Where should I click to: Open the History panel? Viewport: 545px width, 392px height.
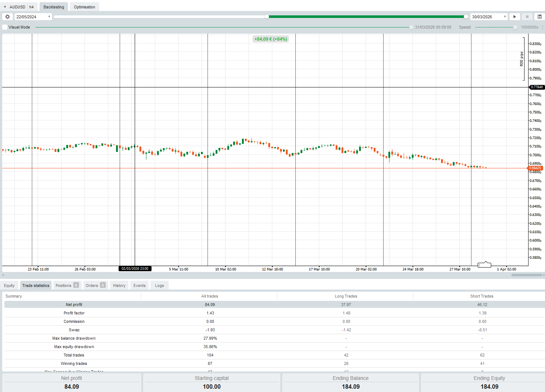click(119, 285)
